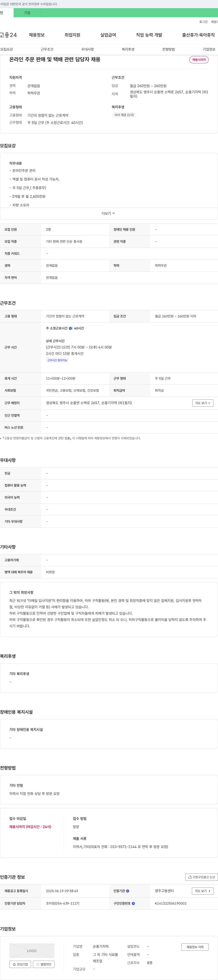
Task: Open 지도 보기 dropdown for 근무 예정지
Action: point(202,403)
